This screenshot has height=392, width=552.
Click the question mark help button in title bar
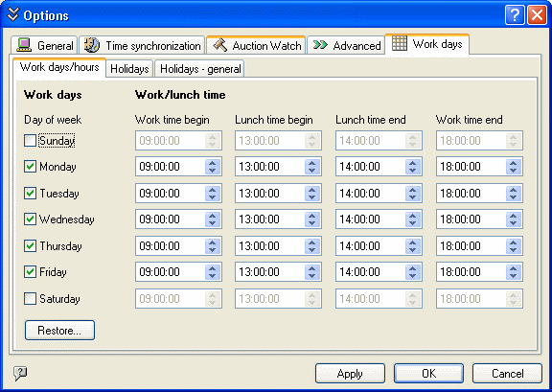pyautogui.click(x=515, y=15)
